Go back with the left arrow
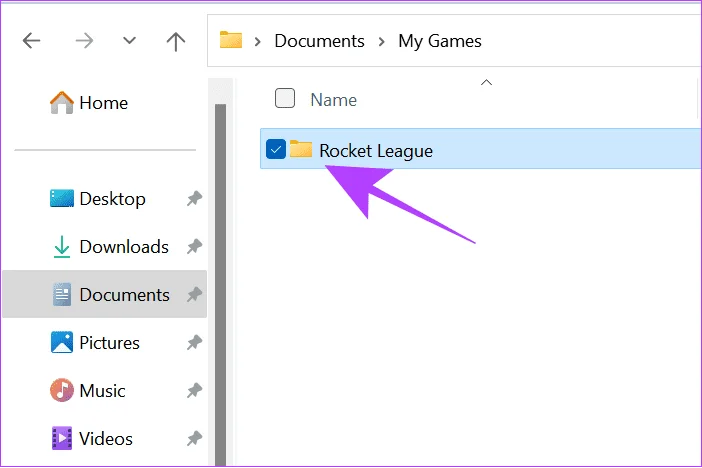The image size is (702, 468). tap(31, 41)
